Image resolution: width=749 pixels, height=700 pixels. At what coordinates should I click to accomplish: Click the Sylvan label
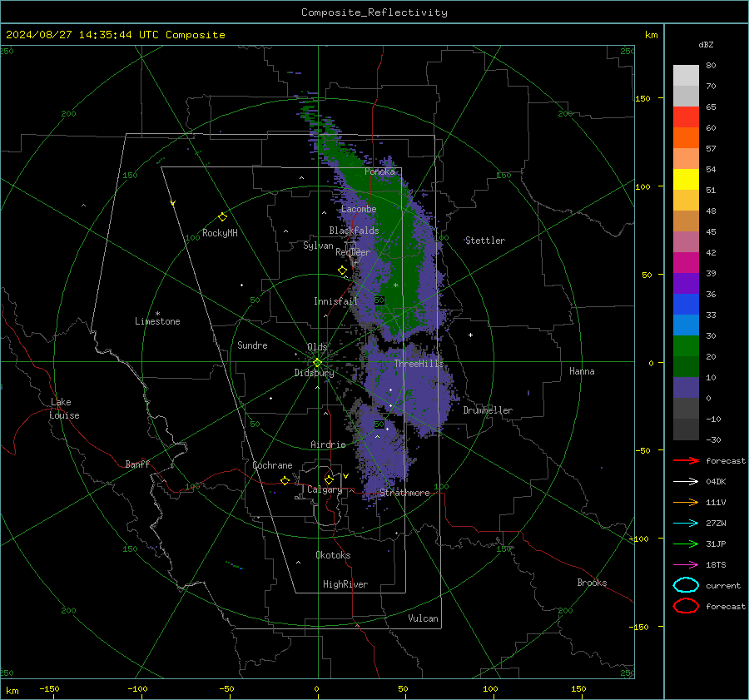pos(318,246)
